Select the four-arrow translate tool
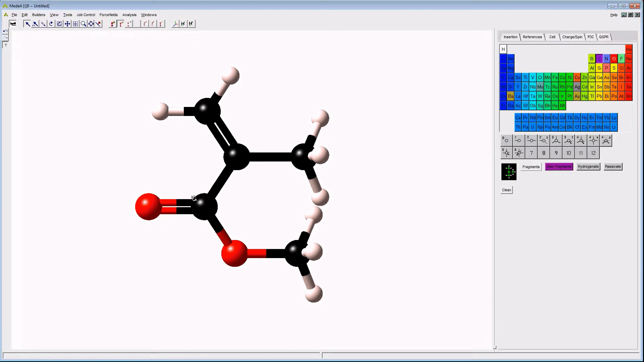 point(67,24)
